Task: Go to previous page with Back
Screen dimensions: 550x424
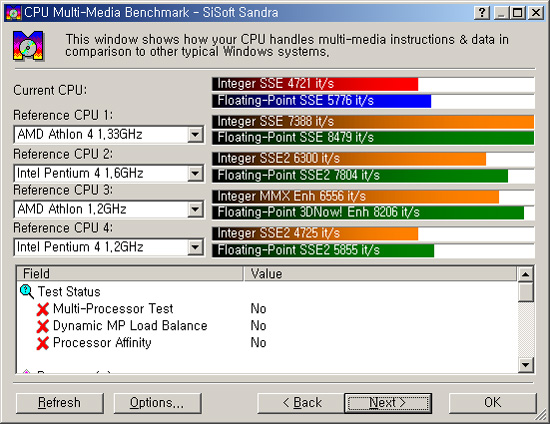Action: tap(301, 403)
